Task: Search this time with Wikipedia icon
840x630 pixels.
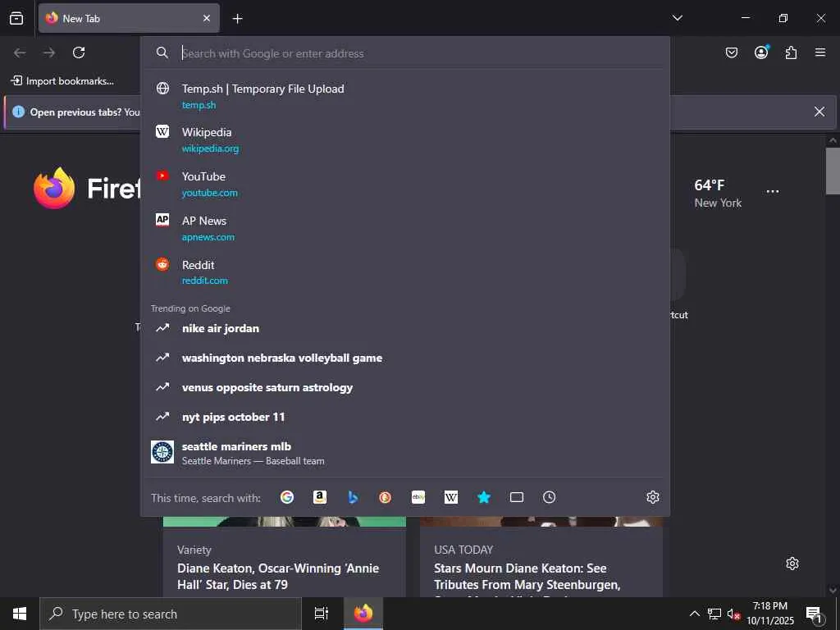Action: (x=451, y=497)
